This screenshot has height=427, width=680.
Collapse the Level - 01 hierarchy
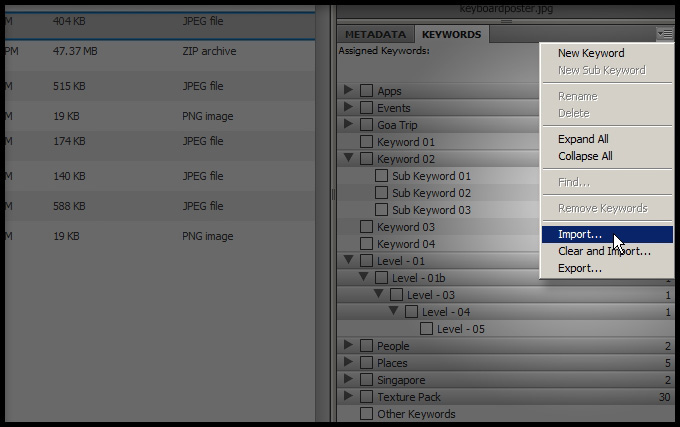[x=348, y=261]
